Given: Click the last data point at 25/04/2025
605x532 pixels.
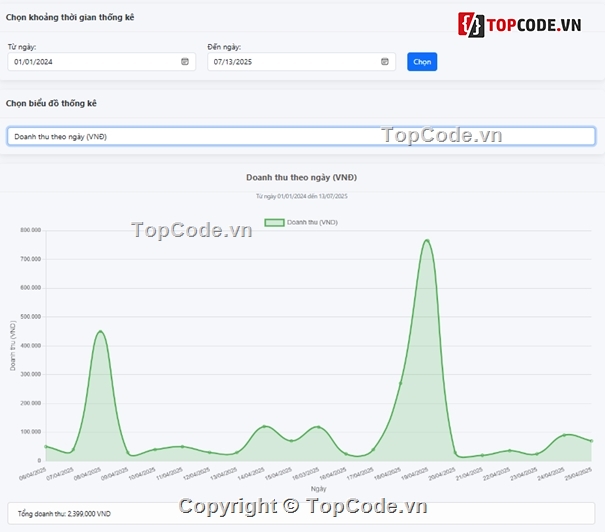Looking at the screenshot, I should [x=592, y=441].
